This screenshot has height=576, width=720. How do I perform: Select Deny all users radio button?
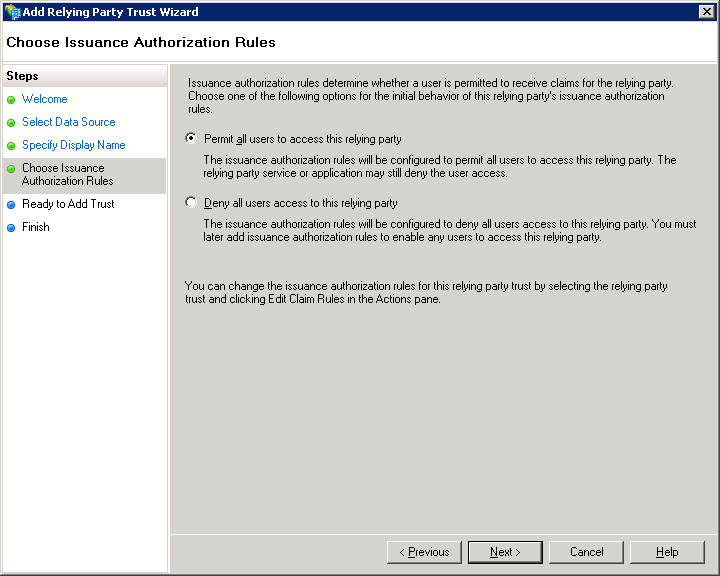tap(192, 203)
